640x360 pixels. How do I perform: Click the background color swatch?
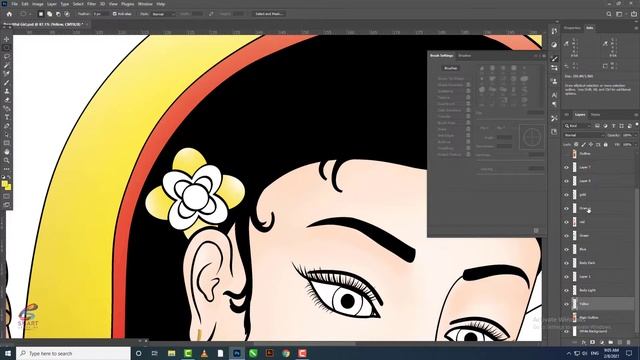(8, 187)
